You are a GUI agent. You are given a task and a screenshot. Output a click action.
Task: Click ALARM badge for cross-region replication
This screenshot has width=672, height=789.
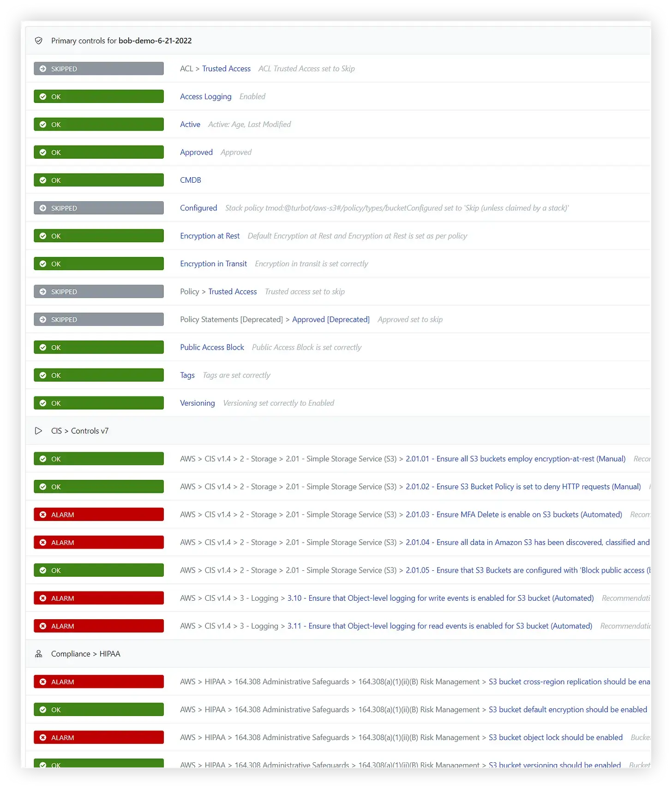(99, 682)
